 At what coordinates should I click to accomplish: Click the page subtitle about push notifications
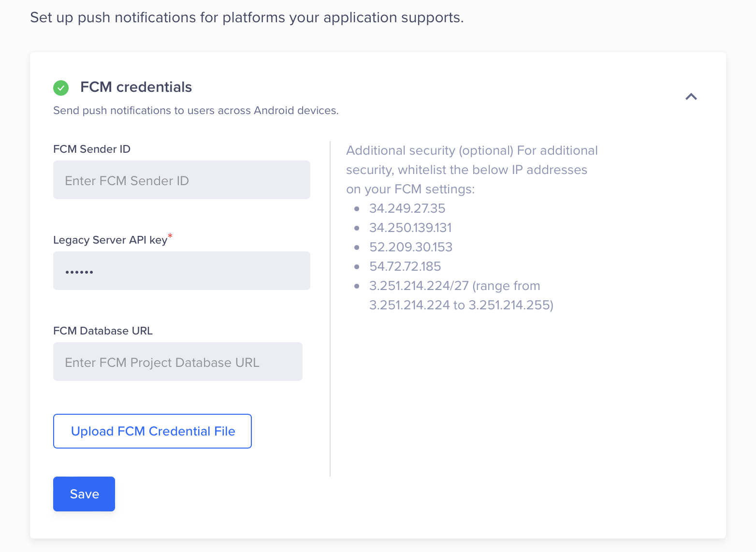click(247, 17)
